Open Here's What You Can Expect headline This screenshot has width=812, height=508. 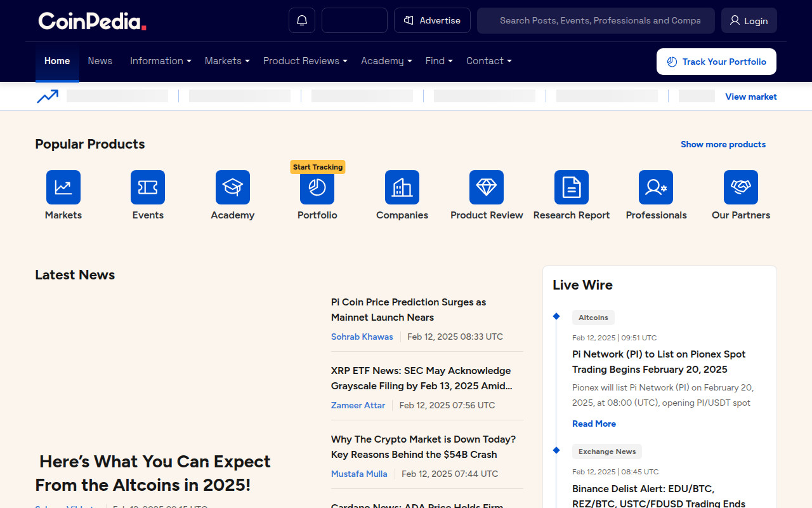(153, 473)
